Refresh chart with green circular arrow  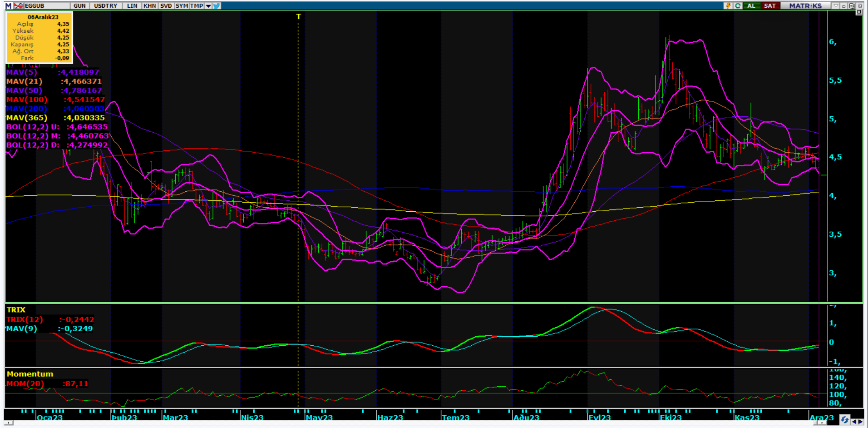tap(738, 5)
